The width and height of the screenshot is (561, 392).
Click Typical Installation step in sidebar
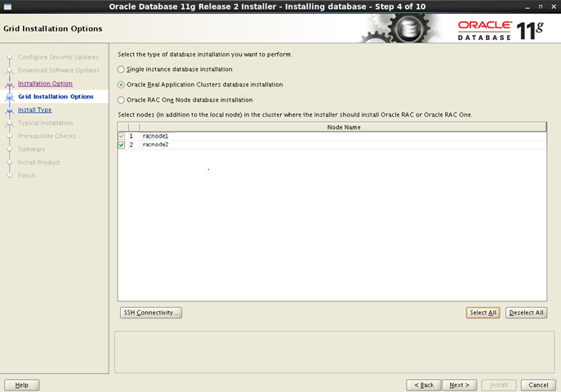point(46,123)
